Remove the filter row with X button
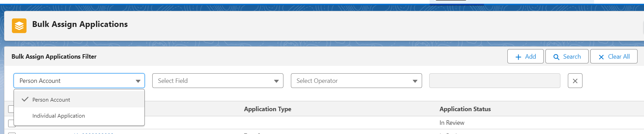This screenshot has width=644, height=134. tap(575, 81)
